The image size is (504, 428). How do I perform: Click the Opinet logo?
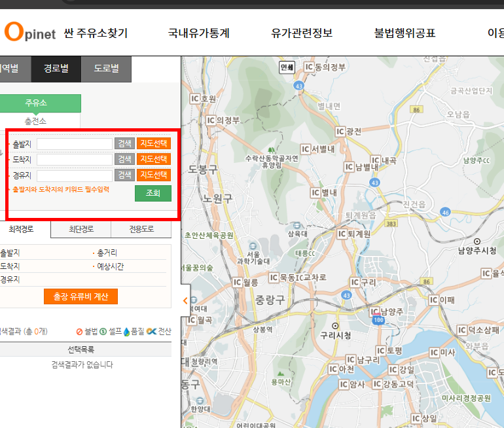[30, 32]
